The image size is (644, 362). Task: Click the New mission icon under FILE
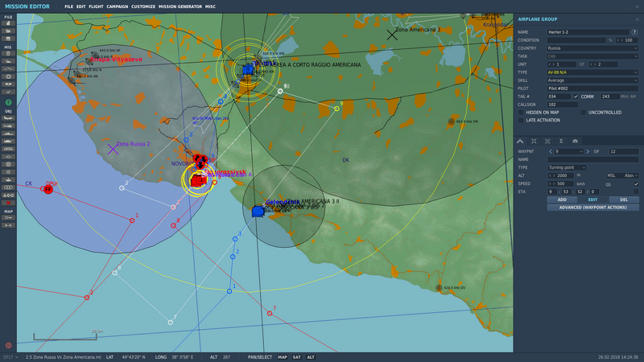point(9,23)
